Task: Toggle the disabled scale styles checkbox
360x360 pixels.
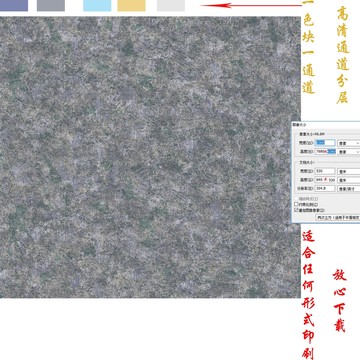Action: [x=296, y=199]
